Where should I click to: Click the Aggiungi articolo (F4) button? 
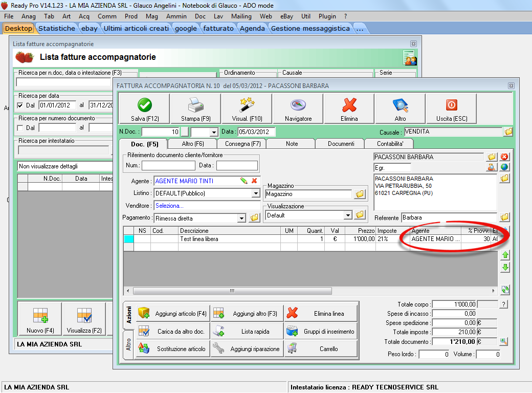pyautogui.click(x=173, y=313)
